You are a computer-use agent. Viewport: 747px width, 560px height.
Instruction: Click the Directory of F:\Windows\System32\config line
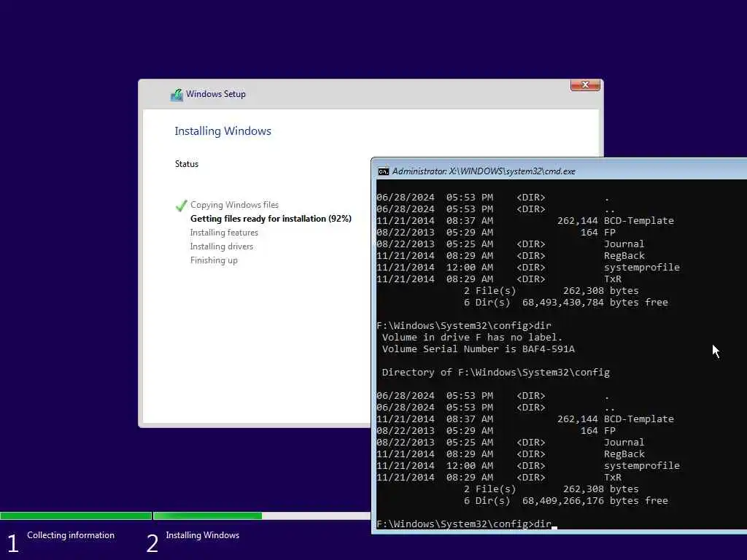495,373
